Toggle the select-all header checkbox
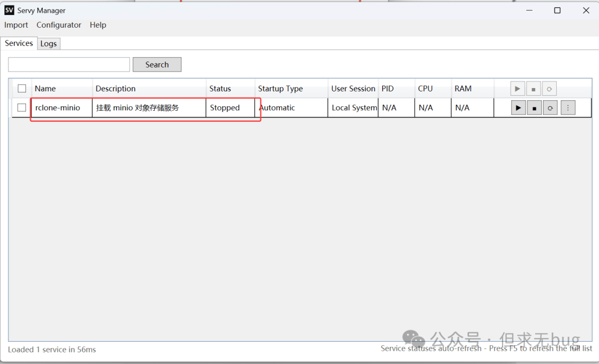The height and width of the screenshot is (364, 599). point(22,89)
